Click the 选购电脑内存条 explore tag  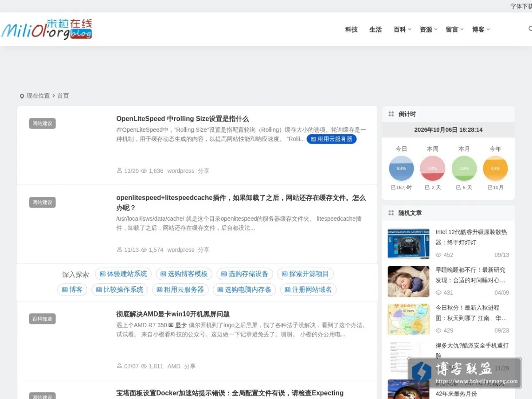point(244,289)
